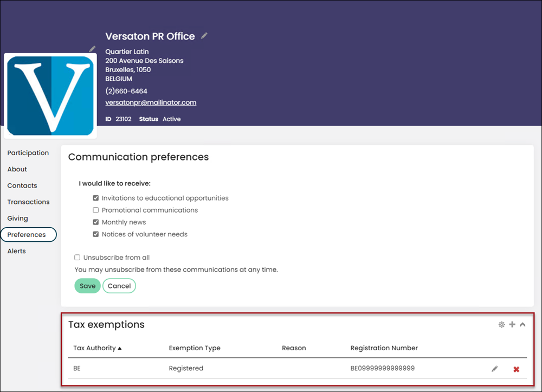Edit the BE tax exemption row

(495, 369)
